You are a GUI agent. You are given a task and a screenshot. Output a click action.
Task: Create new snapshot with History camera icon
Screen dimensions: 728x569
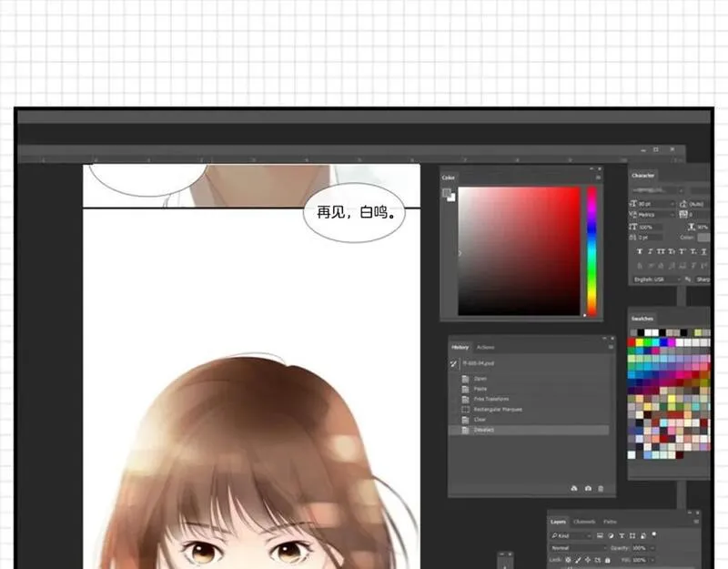point(588,489)
